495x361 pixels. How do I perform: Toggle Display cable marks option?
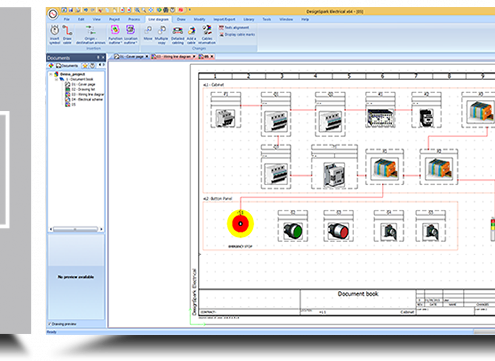pos(237,34)
